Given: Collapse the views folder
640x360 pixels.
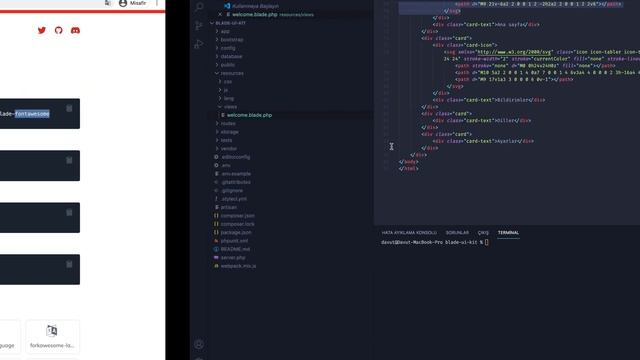Looking at the screenshot, I should pyautogui.click(x=230, y=107).
